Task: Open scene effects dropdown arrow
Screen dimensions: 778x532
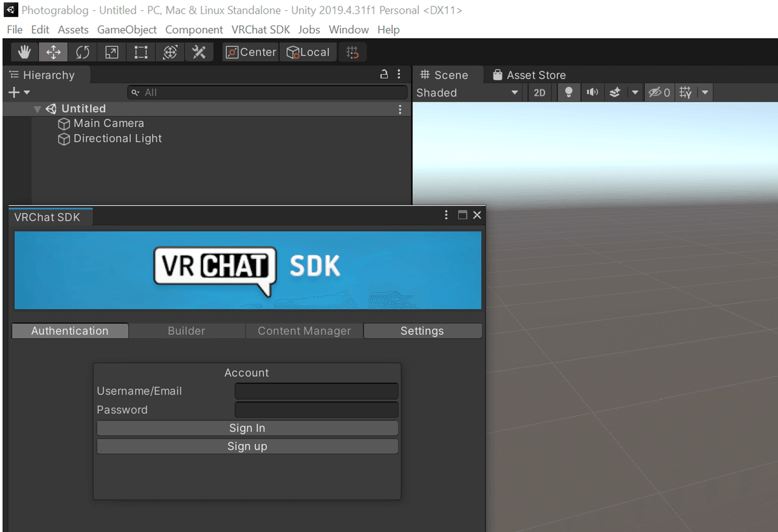Action: (x=635, y=93)
